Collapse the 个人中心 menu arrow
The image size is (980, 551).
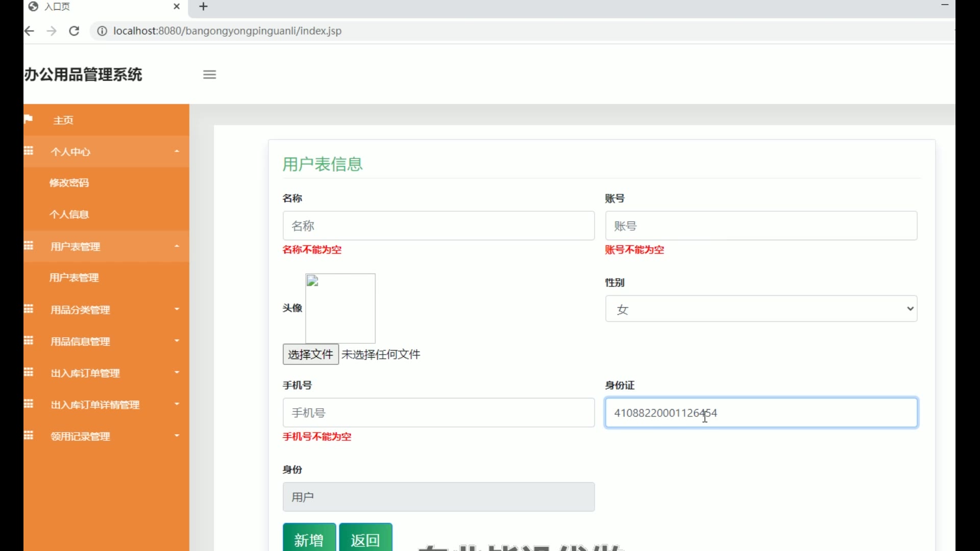pos(177,152)
